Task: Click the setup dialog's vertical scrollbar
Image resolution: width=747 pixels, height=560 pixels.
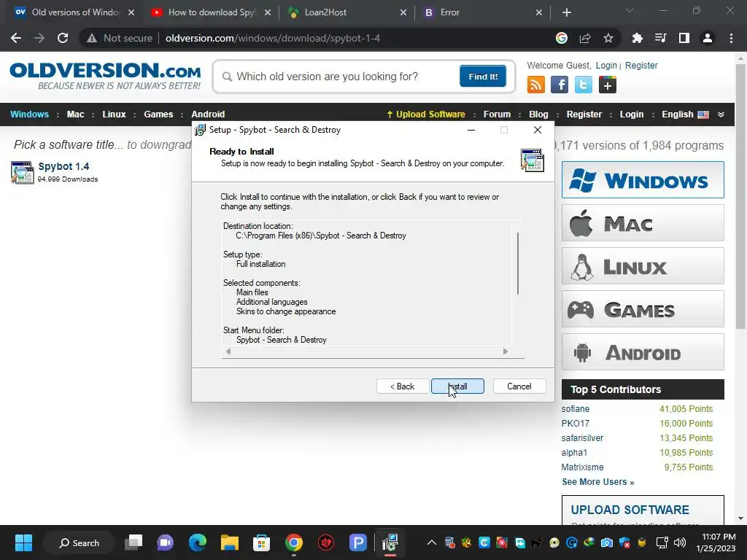Action: click(x=518, y=263)
